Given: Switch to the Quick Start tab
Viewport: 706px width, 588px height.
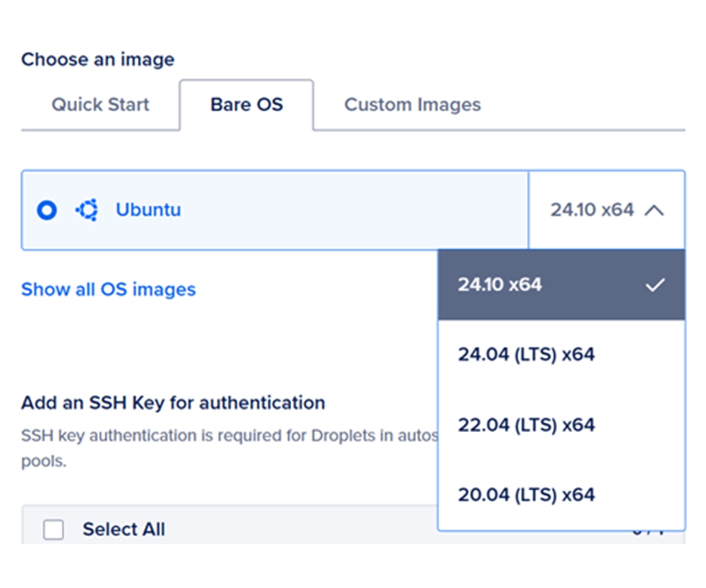Looking at the screenshot, I should pos(100,105).
